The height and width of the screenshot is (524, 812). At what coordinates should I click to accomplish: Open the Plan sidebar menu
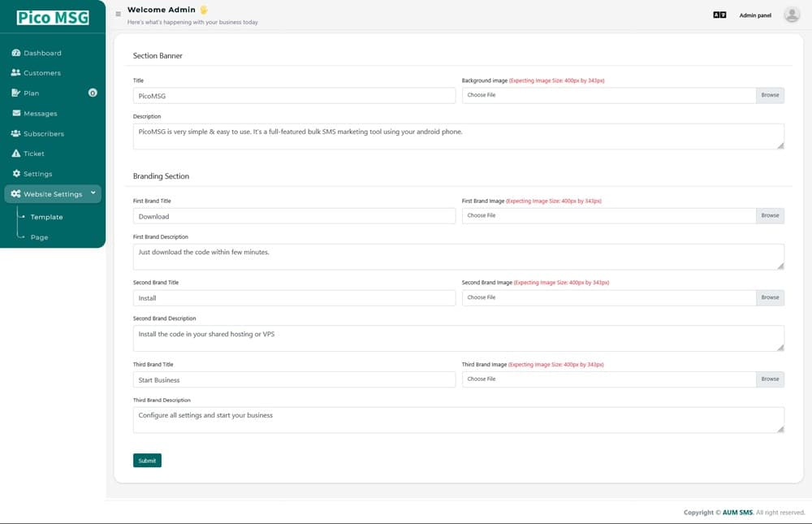pos(32,93)
